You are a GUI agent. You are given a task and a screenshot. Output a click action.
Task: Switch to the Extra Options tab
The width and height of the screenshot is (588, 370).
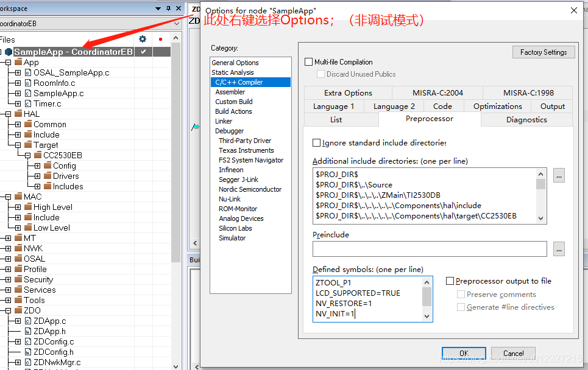coord(348,93)
